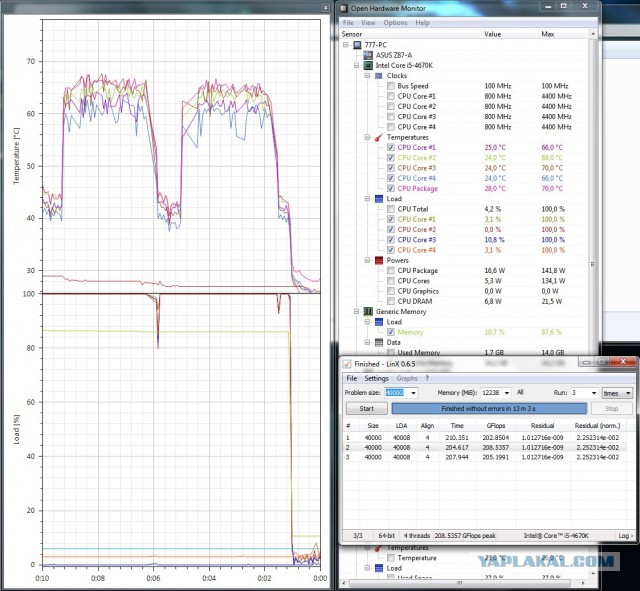640x591 pixels.
Task: Uncheck the CPU Package temperature checkbox
Action: click(x=391, y=188)
